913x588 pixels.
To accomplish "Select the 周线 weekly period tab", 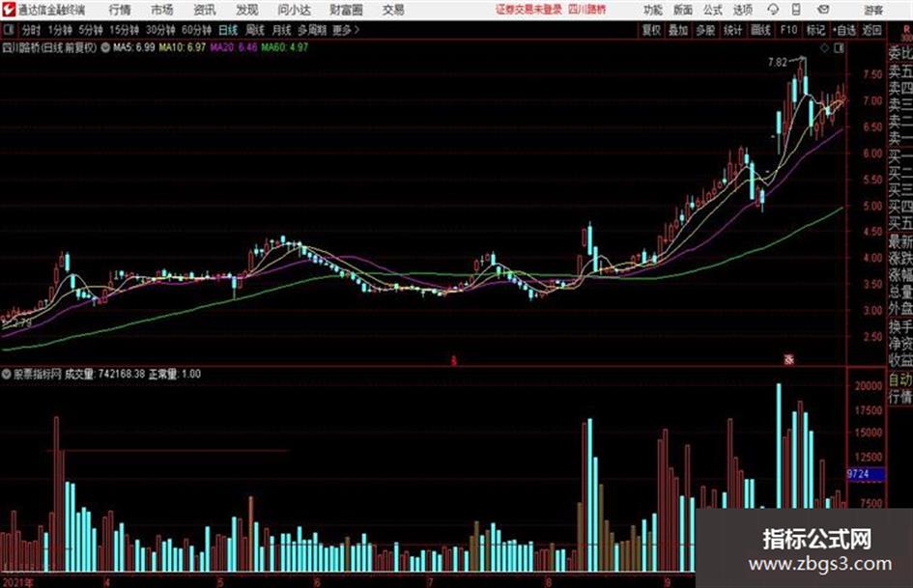I will point(255,30).
